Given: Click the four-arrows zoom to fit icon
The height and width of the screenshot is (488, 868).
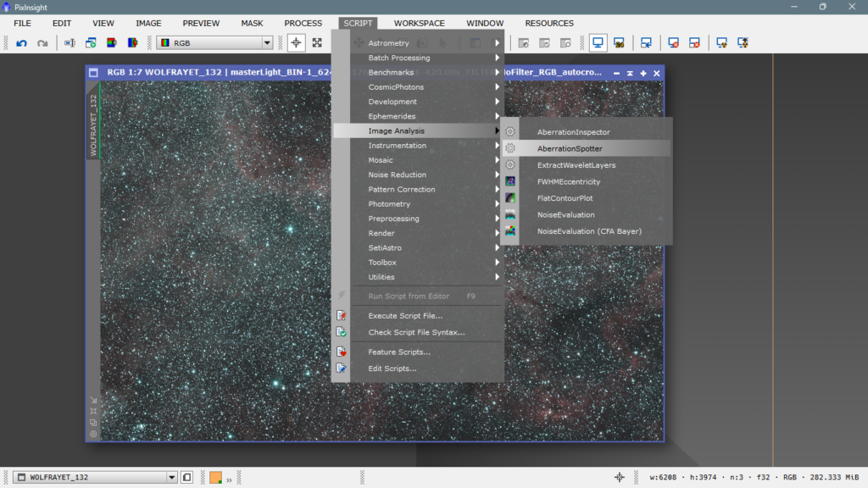Looking at the screenshot, I should (317, 43).
